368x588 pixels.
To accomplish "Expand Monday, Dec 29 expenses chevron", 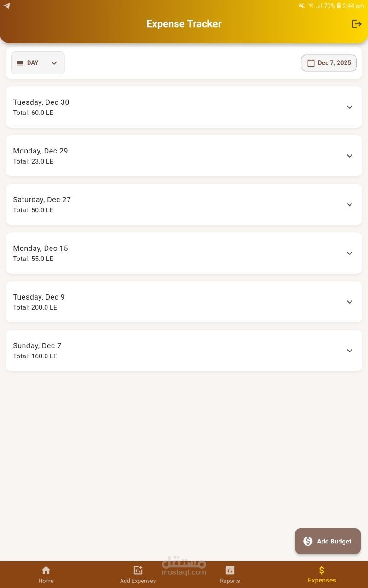I will (350, 156).
